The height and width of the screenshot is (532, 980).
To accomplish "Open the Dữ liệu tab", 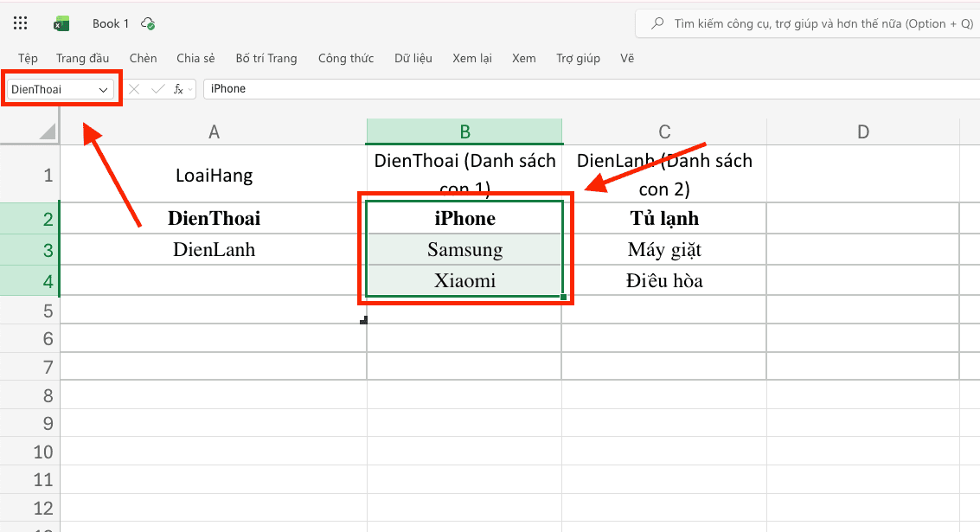I will click(x=413, y=58).
